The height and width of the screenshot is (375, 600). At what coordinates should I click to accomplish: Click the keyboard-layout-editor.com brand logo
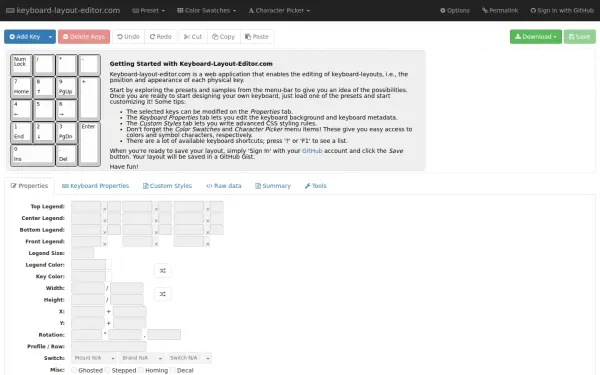click(63, 10)
